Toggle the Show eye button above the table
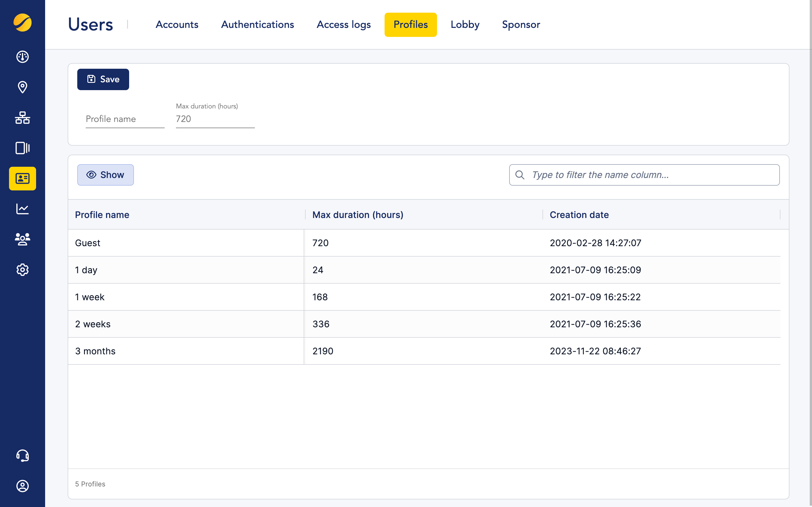 click(105, 175)
